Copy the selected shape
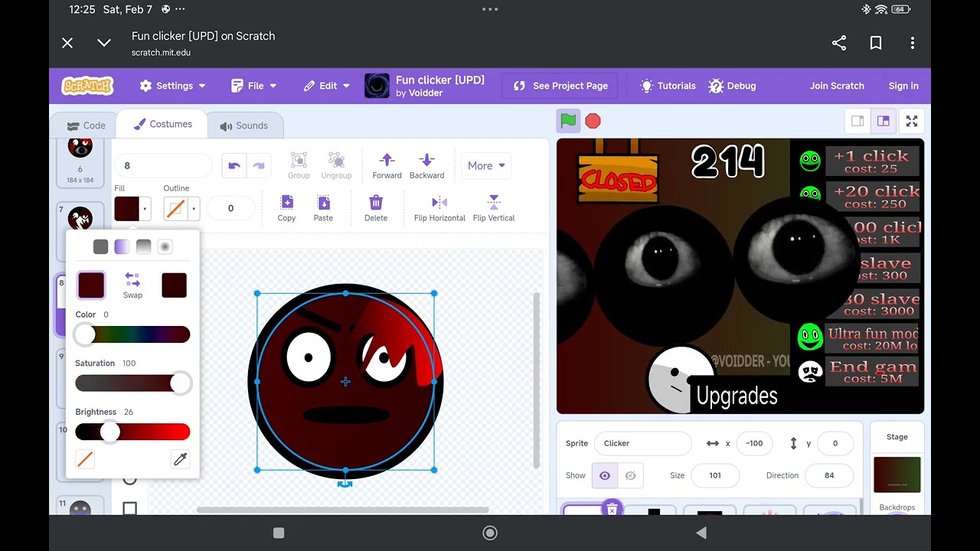Viewport: 980px width, 551px height. pos(286,208)
